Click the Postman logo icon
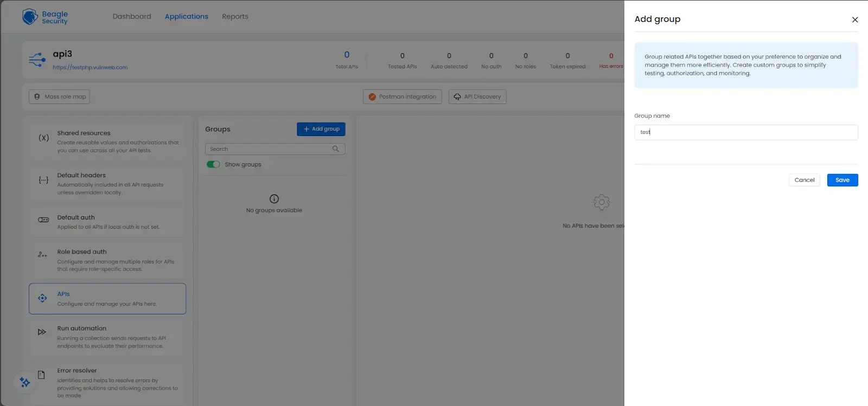The image size is (868, 406). click(372, 96)
